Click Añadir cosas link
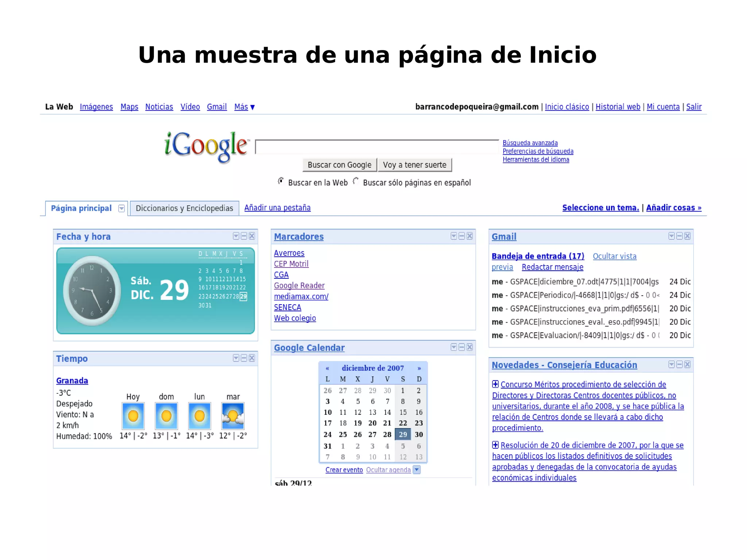 click(x=674, y=208)
